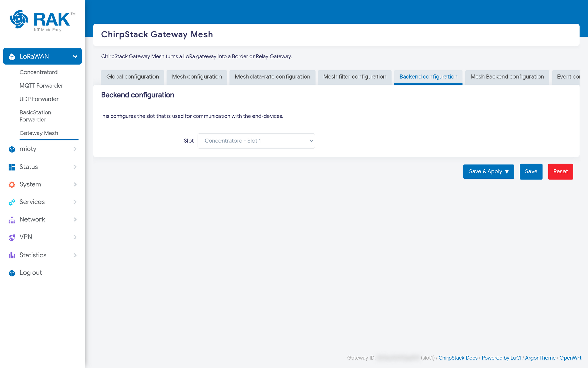
Task: Open the MQTT Forwarder page
Action: [41, 86]
